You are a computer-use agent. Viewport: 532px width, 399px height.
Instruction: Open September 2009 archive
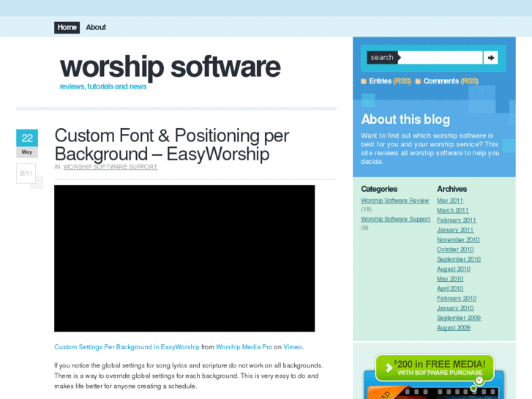(459, 318)
